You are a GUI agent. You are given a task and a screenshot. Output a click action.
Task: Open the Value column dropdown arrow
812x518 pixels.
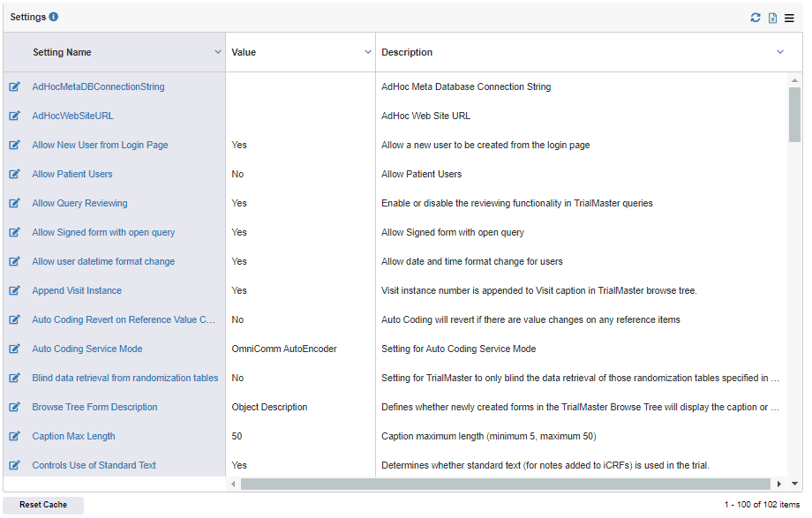pyautogui.click(x=368, y=52)
